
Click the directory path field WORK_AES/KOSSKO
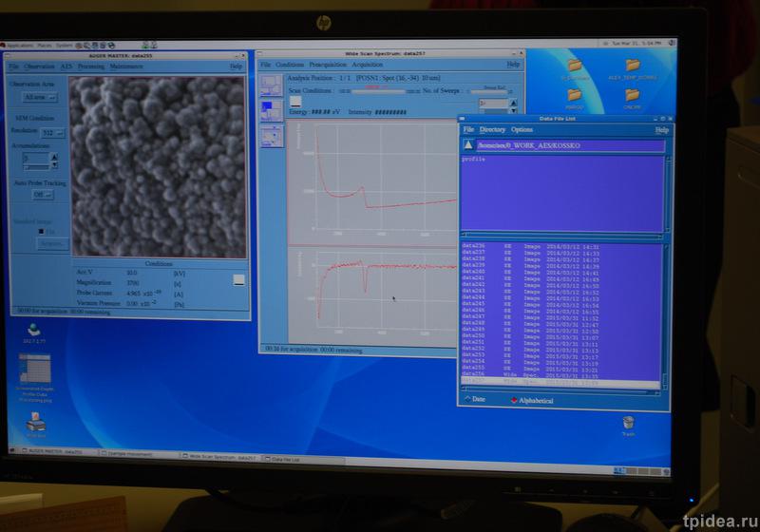(570, 146)
